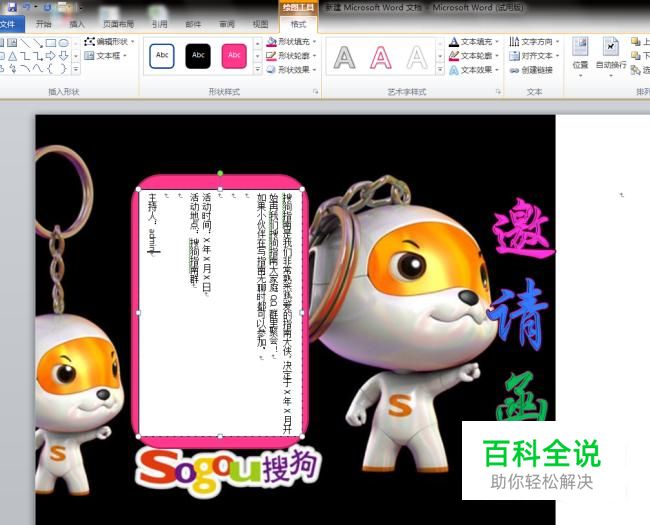The width and height of the screenshot is (650, 525).
Task: Expand the shapes gallery with the More button
Action: [x=76, y=69]
